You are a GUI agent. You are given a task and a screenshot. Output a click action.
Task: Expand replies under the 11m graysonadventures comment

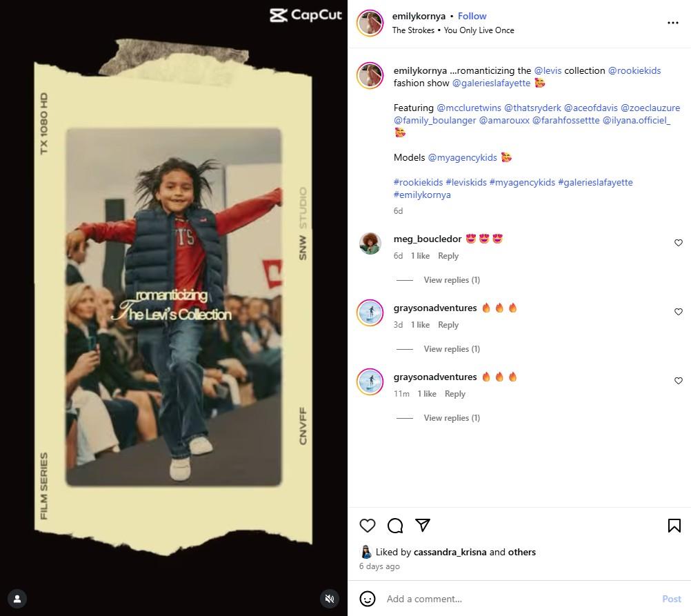(452, 418)
